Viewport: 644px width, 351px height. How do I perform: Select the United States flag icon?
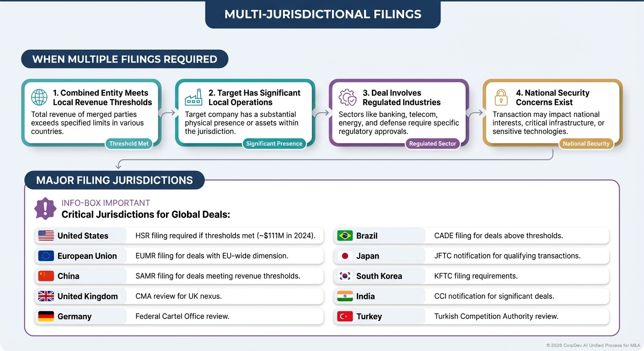pos(46,235)
